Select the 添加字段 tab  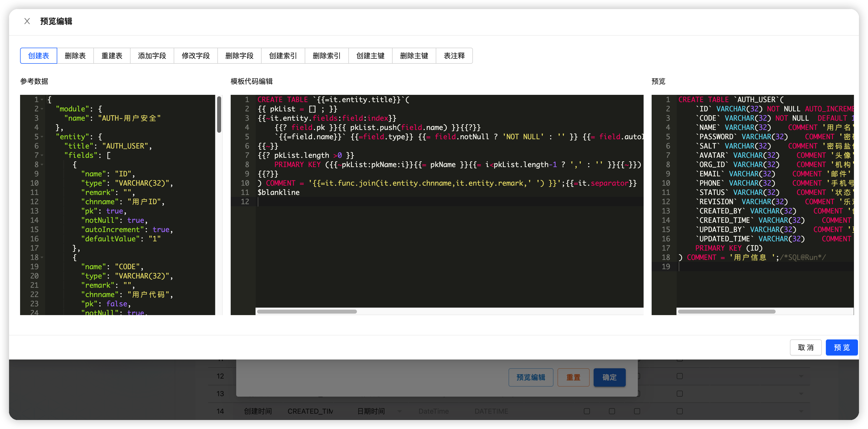(x=152, y=56)
